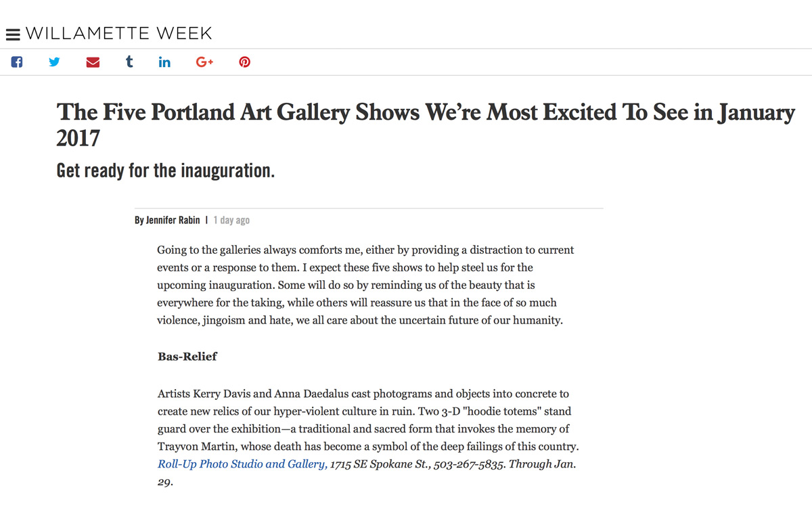Share the article on Google Plus
The width and height of the screenshot is (812, 519).
(204, 62)
